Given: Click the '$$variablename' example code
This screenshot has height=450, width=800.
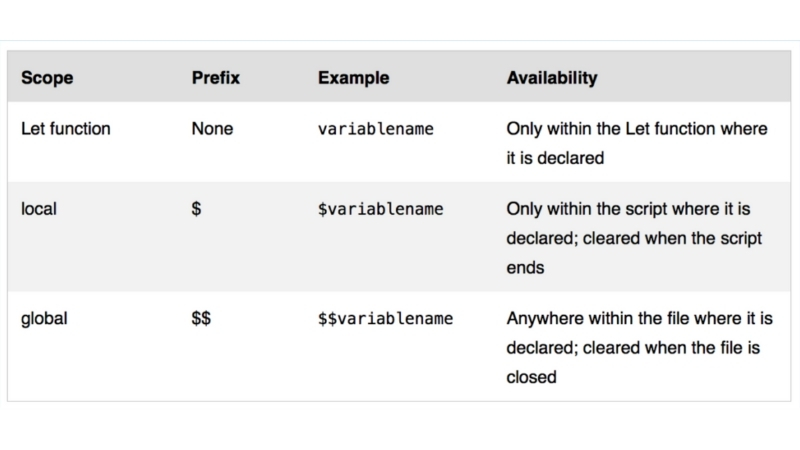Looking at the screenshot, I should click(385, 319).
